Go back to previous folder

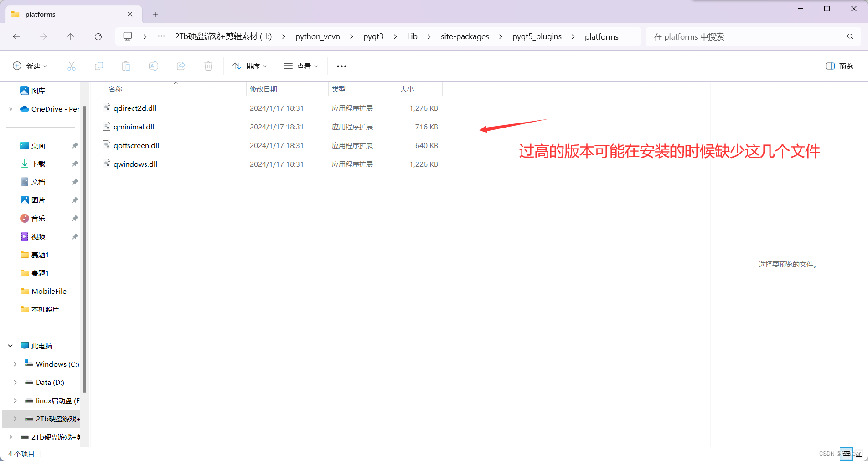[16, 36]
